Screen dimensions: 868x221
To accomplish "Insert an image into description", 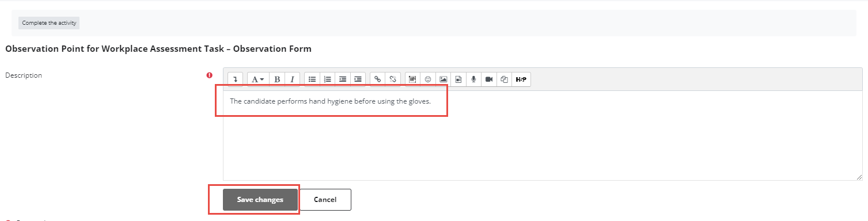I will (x=443, y=79).
